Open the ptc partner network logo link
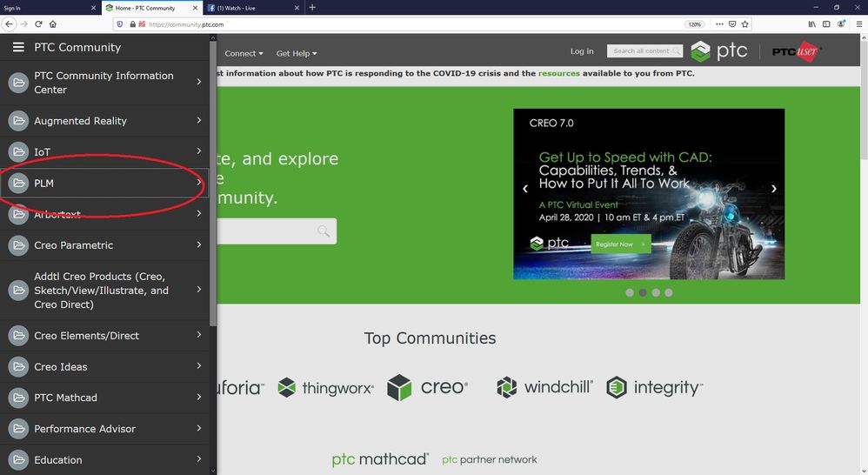Image resolution: width=868 pixels, height=475 pixels. coord(490,459)
